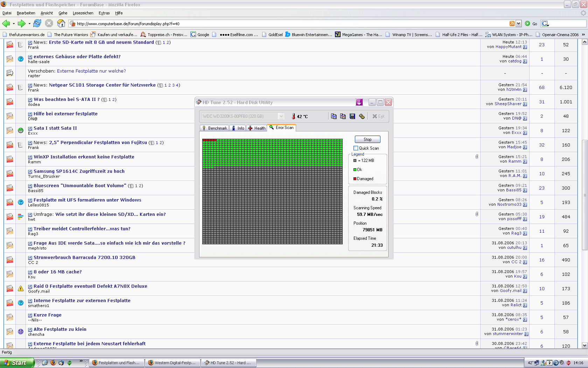Click HD Tune copy text to clipboard icon
The height and width of the screenshot is (368, 588).
pos(334,116)
